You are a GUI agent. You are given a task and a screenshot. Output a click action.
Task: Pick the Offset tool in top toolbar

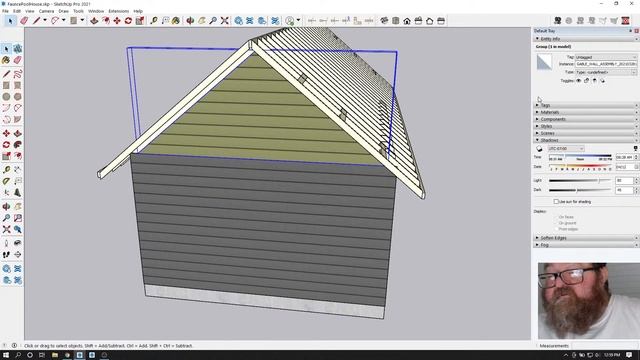106,20
